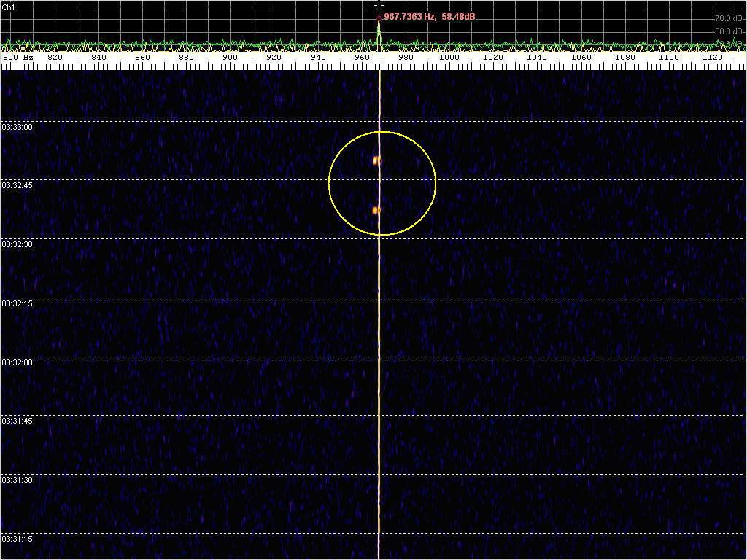The image size is (747, 560).
Task: Click the 03:33:00 time marker
Action: click(17, 127)
